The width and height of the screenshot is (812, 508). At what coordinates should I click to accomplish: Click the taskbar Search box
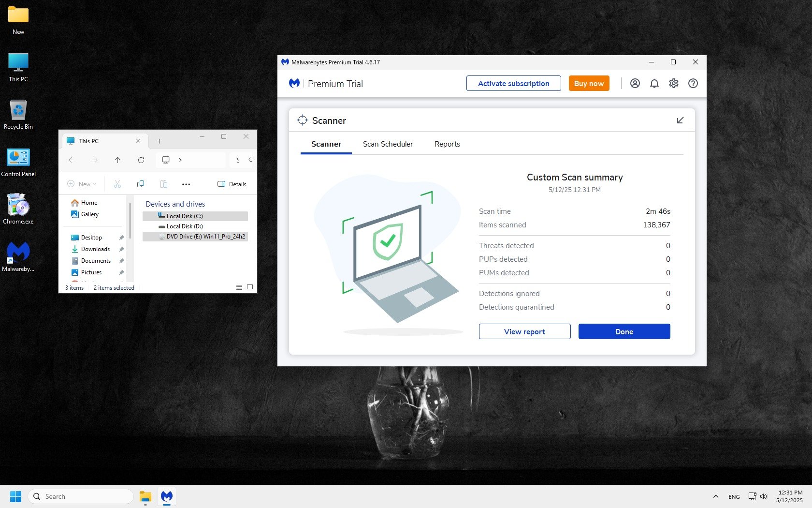click(x=81, y=496)
